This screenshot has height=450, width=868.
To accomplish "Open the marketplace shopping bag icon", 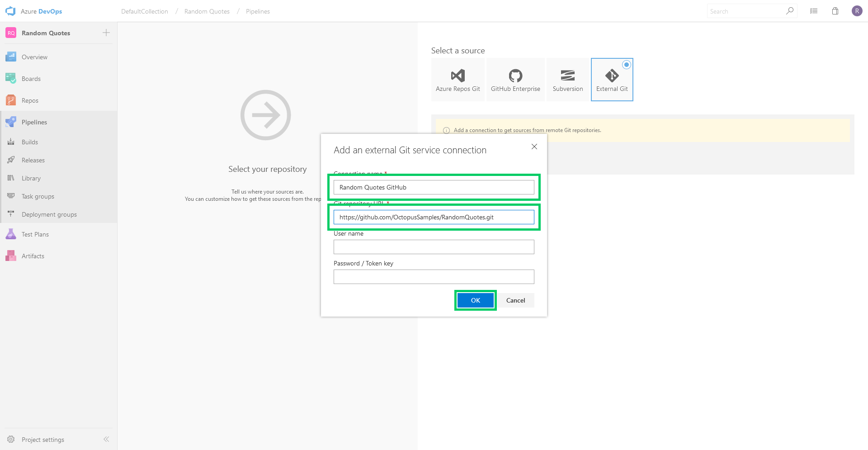I will coord(835,11).
